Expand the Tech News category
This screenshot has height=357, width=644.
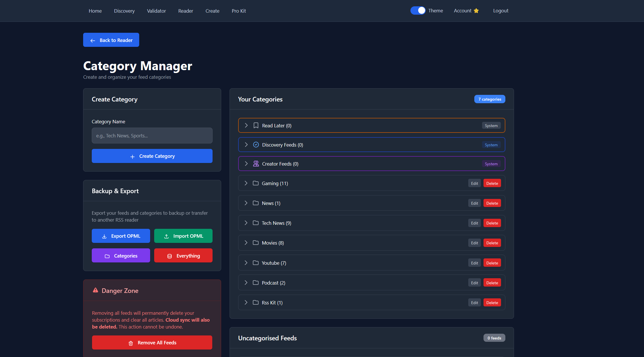(246, 223)
